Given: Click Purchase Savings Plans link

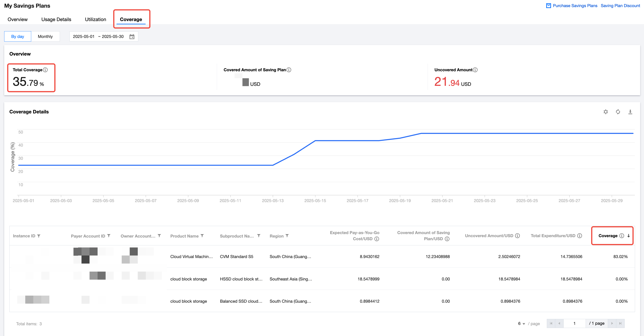Looking at the screenshot, I should click(x=575, y=6).
